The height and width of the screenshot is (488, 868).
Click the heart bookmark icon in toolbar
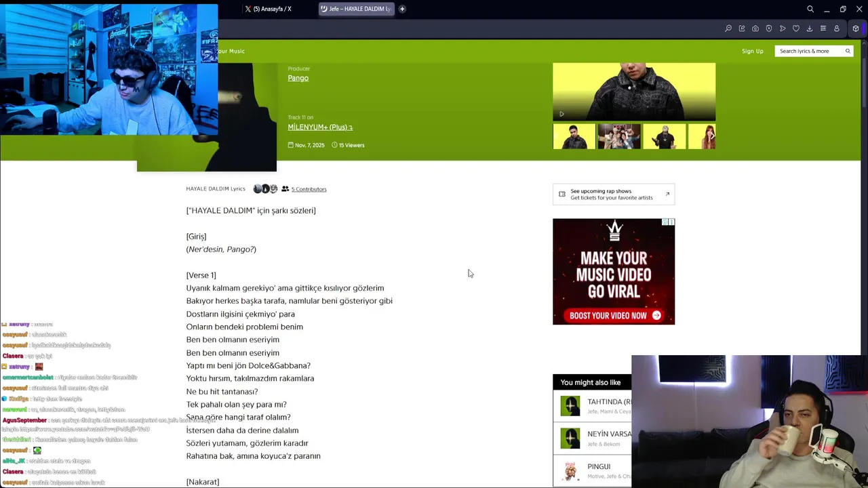pos(796,28)
